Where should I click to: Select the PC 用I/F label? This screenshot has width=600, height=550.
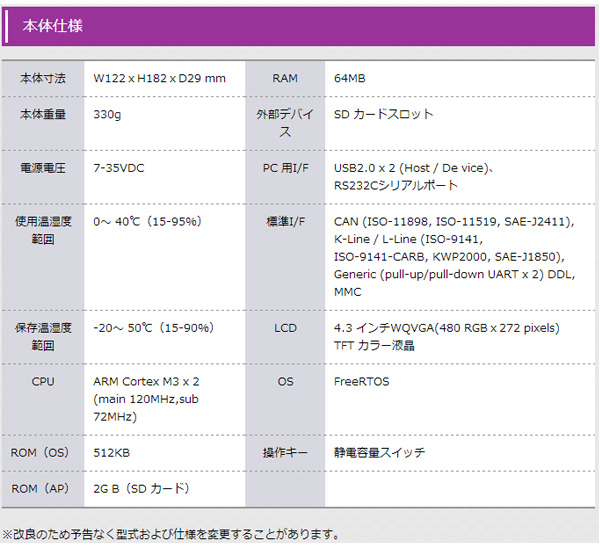pos(285,168)
